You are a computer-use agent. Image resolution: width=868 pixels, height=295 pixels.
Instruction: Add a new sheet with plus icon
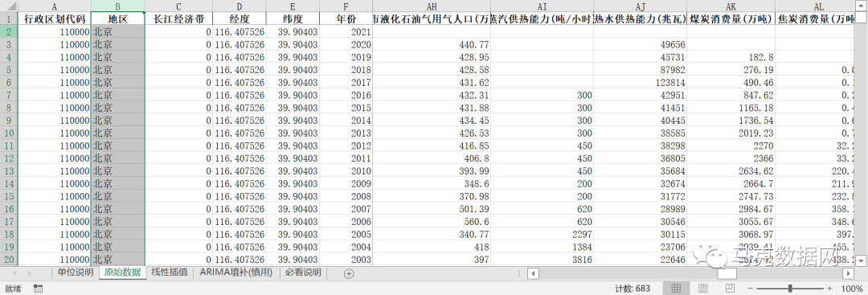point(349,273)
